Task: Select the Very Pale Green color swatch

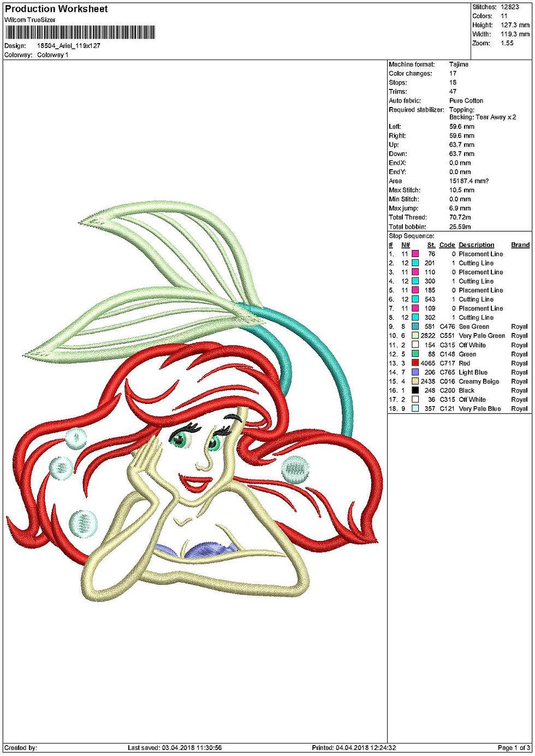Action: click(415, 336)
